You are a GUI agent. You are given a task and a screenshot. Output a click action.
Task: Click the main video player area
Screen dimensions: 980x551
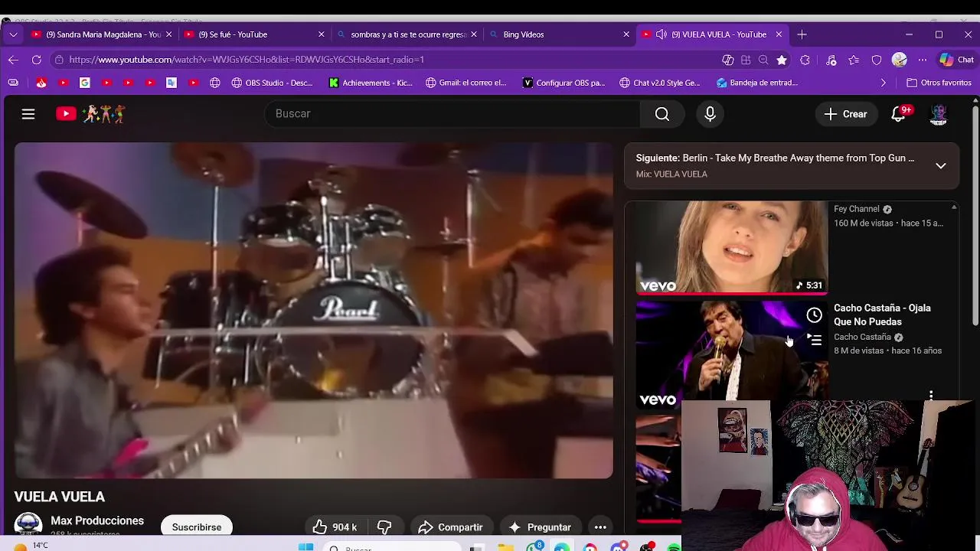click(x=314, y=311)
